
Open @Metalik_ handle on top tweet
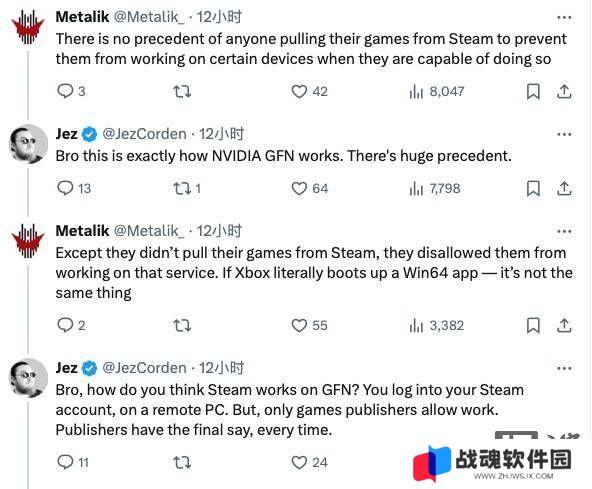click(x=149, y=17)
